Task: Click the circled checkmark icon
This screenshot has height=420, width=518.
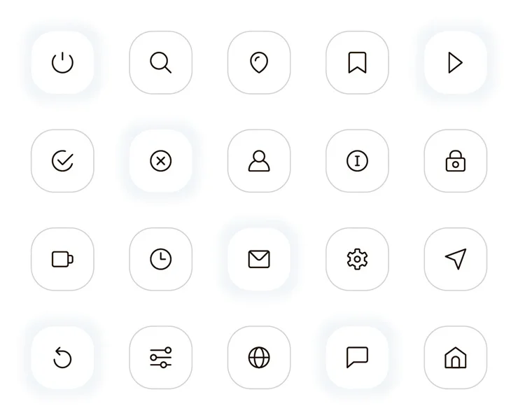Action: [62, 161]
